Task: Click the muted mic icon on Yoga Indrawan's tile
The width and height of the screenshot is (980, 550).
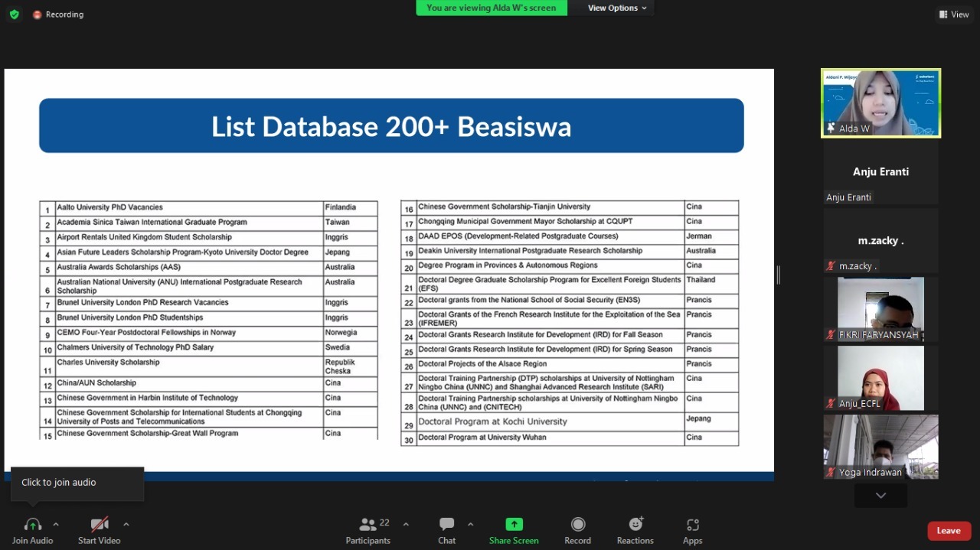Action: click(831, 473)
